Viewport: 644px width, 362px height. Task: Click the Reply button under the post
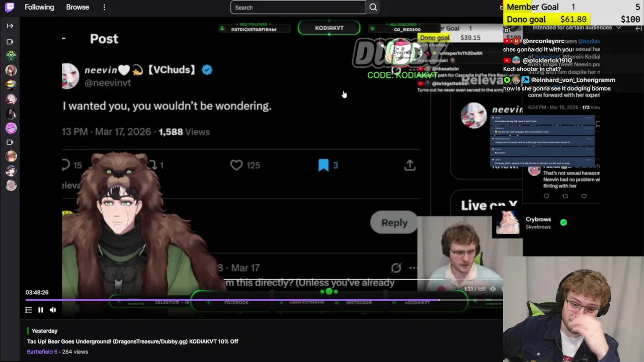[x=394, y=223]
